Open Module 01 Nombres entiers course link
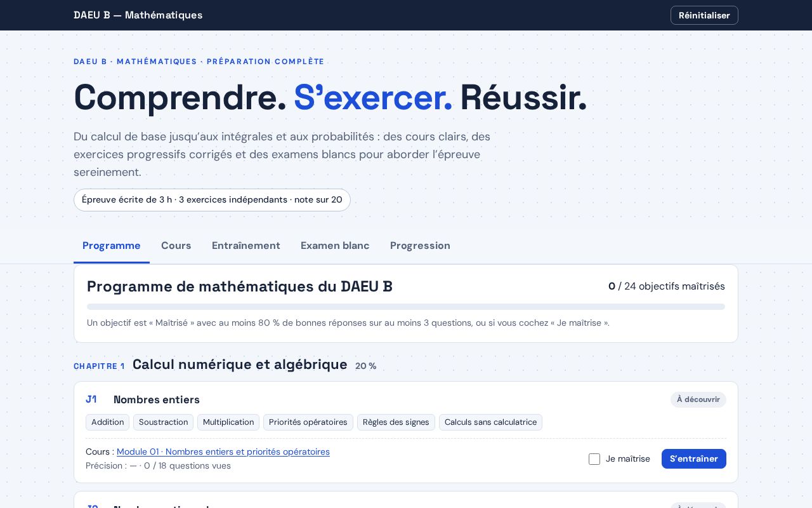 223,451
